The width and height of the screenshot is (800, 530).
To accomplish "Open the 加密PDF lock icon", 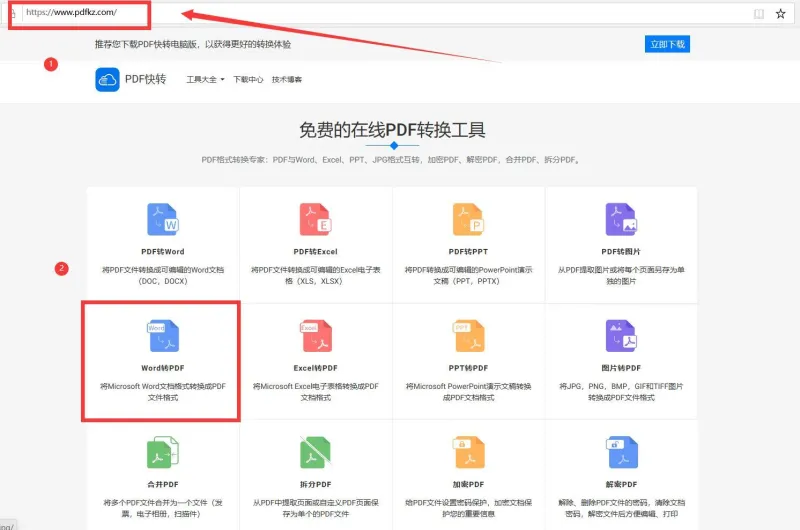I will 468,452.
